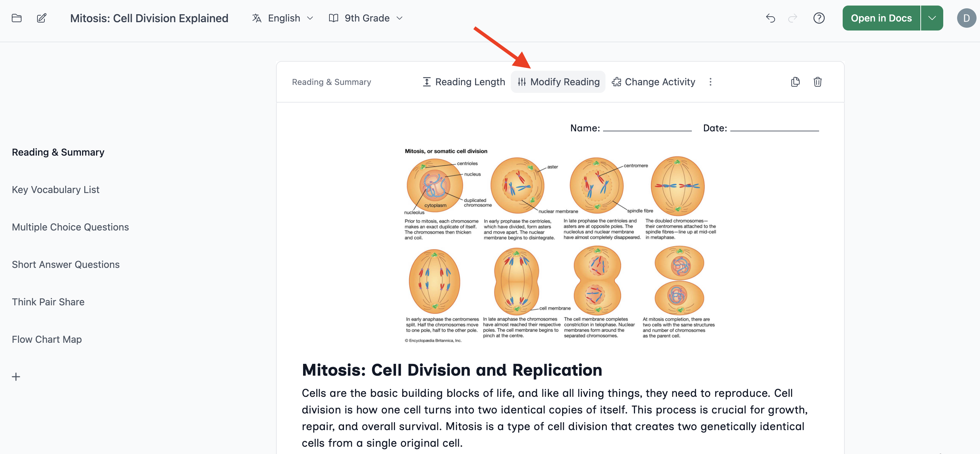Go to Multiple Choice Questions section
The height and width of the screenshot is (454, 980).
(x=70, y=227)
